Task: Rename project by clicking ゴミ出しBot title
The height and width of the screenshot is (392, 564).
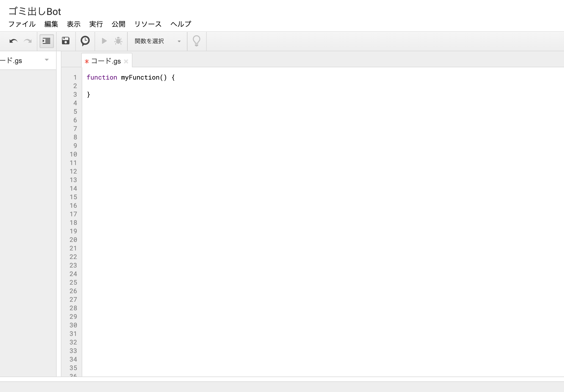Action: (35, 11)
